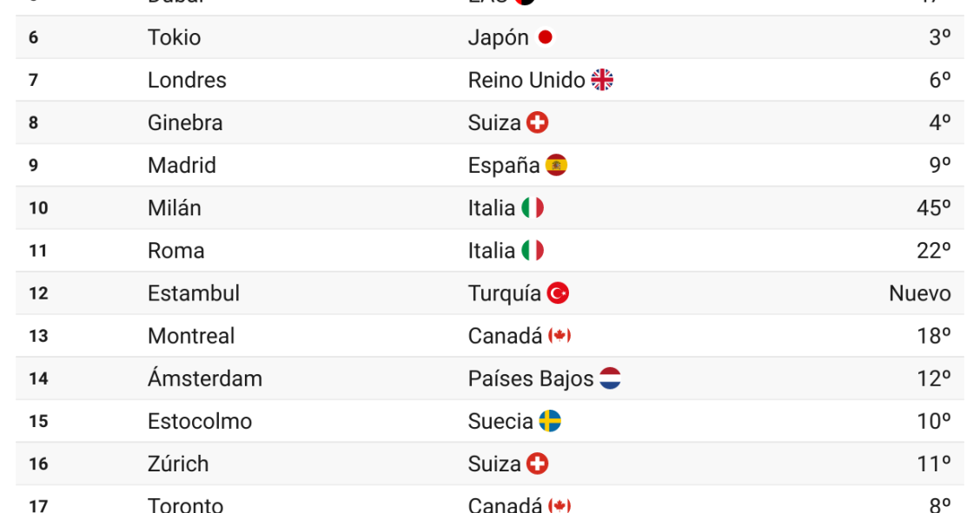This screenshot has height=513, width=980.
Task: Click the 45º previous position value
Action: pyautogui.click(x=934, y=207)
